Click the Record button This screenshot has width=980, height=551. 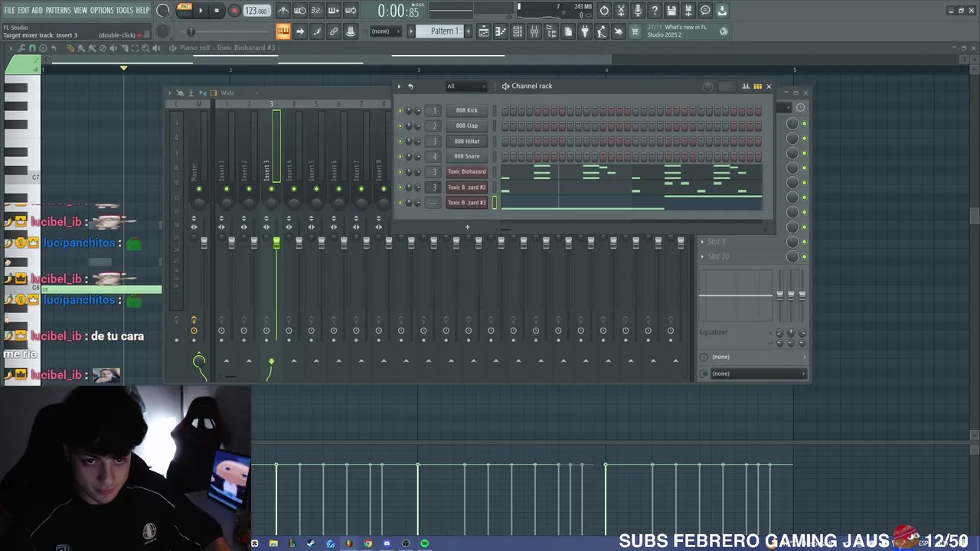pyautogui.click(x=234, y=11)
